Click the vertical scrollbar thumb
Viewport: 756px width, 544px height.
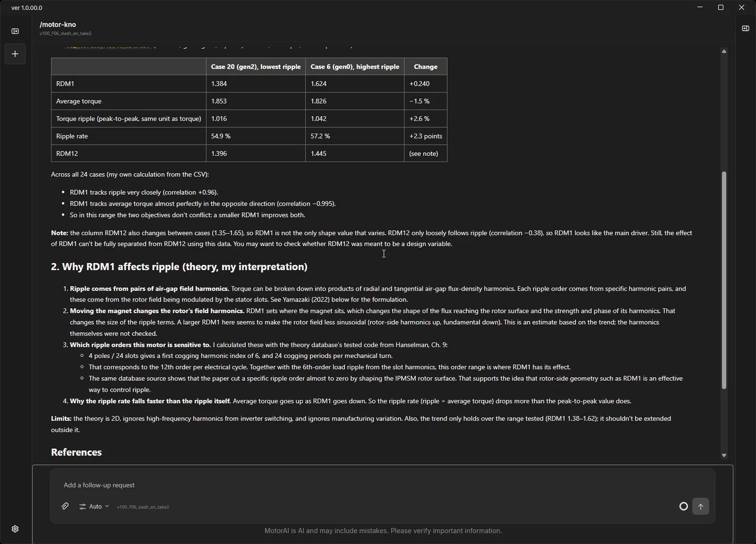point(724,280)
